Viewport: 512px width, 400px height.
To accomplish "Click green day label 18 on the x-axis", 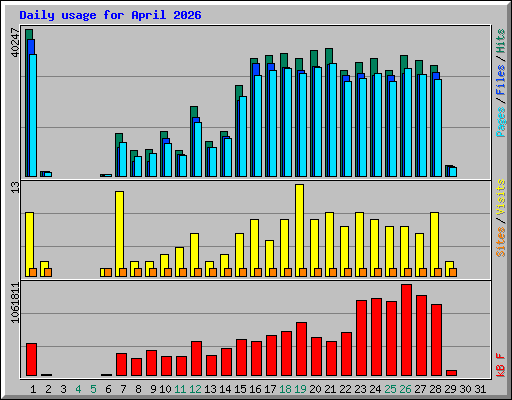I will (285, 389).
